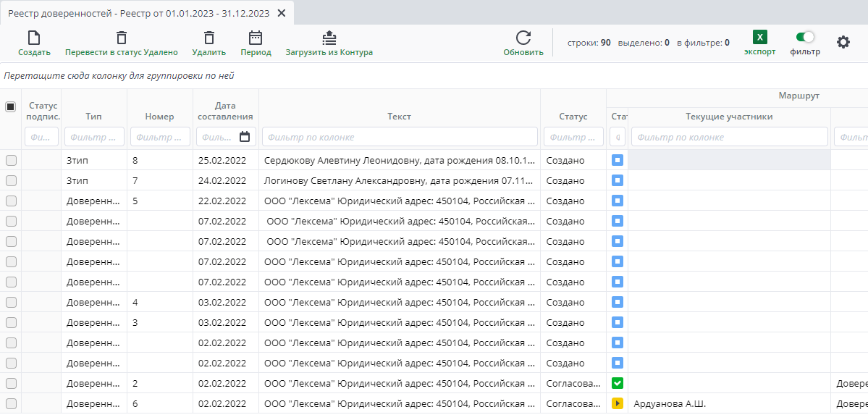The width and height of the screenshot is (868, 420).
Task: Check the row with number 5
Action: pyautogui.click(x=11, y=201)
